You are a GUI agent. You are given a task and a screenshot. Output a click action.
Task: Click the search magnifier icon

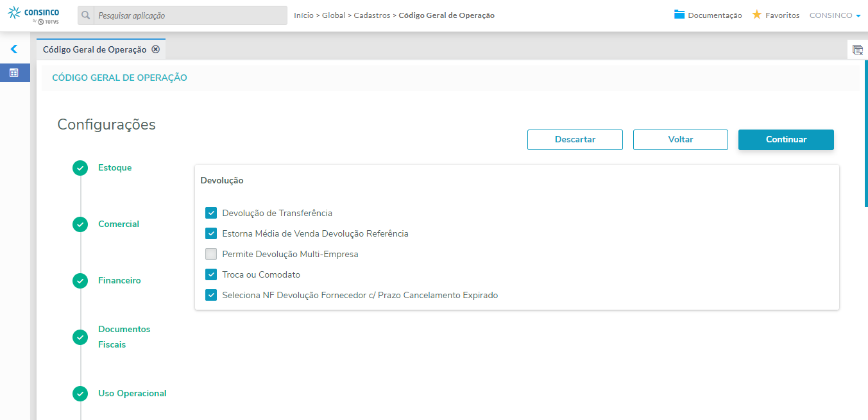pos(86,15)
